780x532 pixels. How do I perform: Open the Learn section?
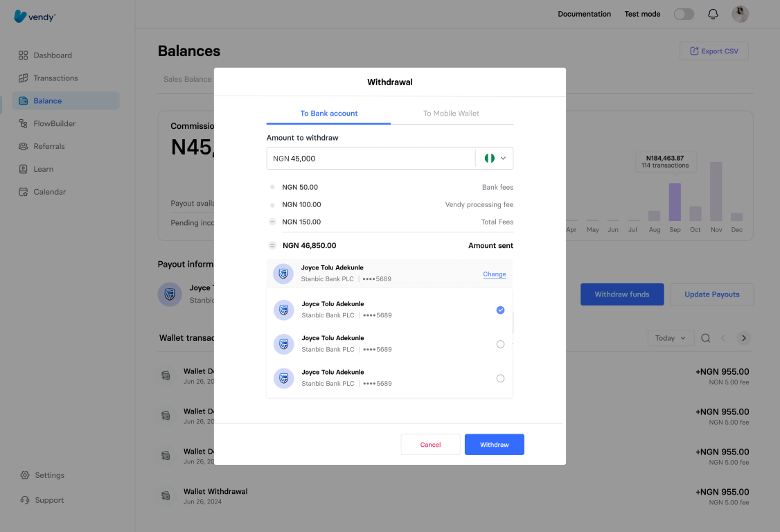[x=36, y=169]
